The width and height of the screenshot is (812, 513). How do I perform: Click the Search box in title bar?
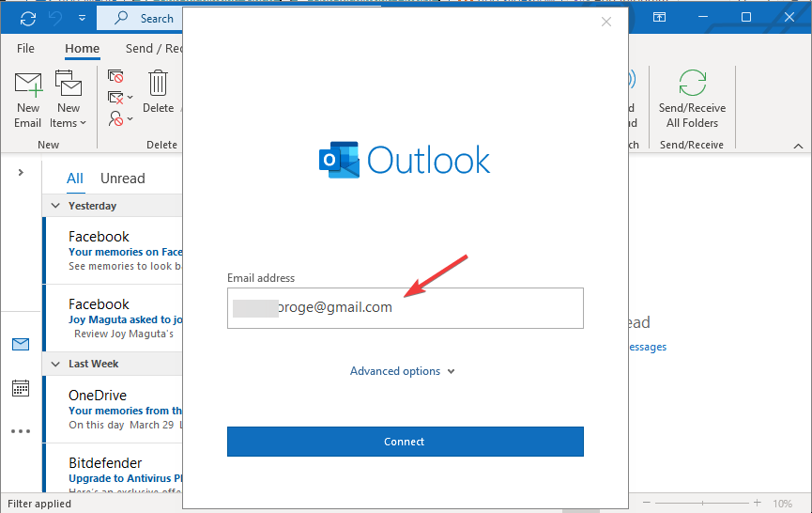tap(140, 19)
